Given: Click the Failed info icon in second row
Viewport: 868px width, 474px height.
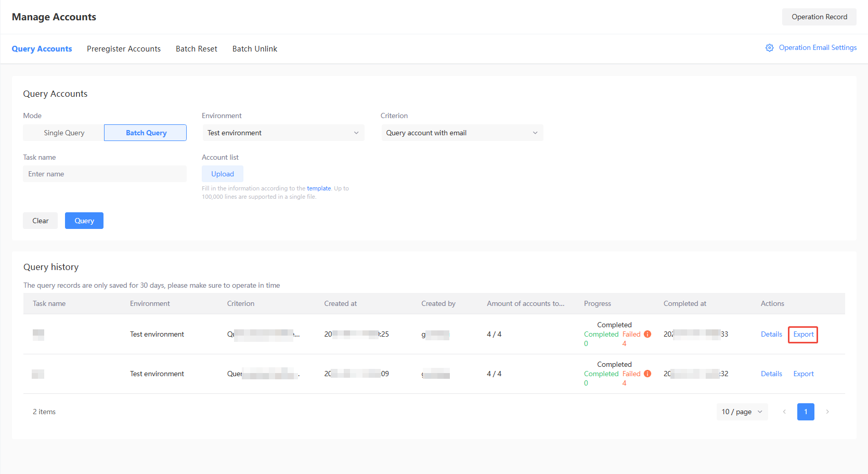Looking at the screenshot, I should [x=647, y=374].
